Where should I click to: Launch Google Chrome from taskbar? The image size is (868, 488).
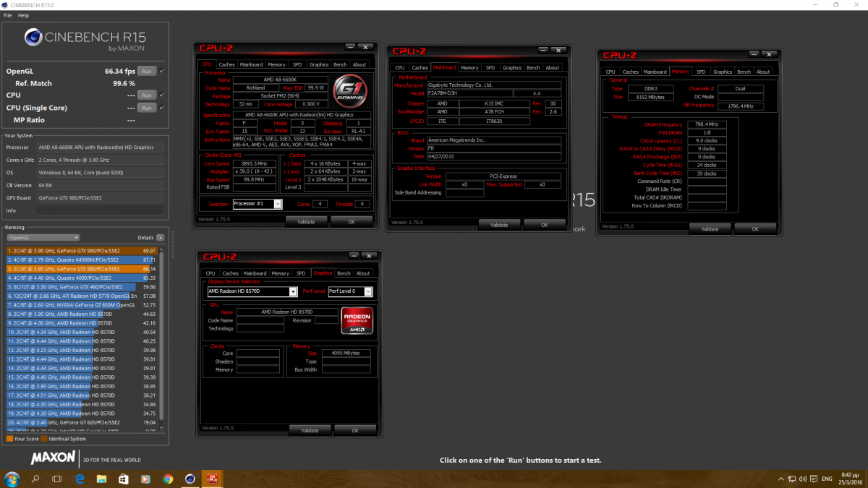(168, 479)
